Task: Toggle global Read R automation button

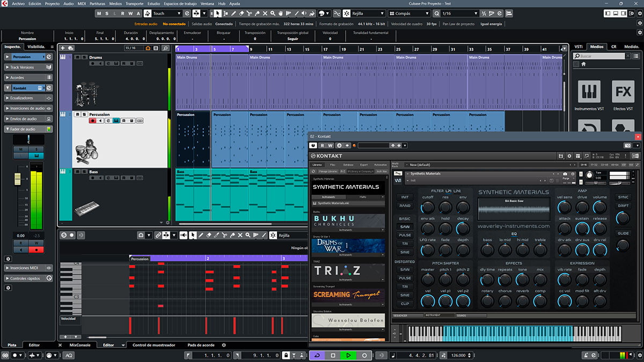Action: coord(122,13)
